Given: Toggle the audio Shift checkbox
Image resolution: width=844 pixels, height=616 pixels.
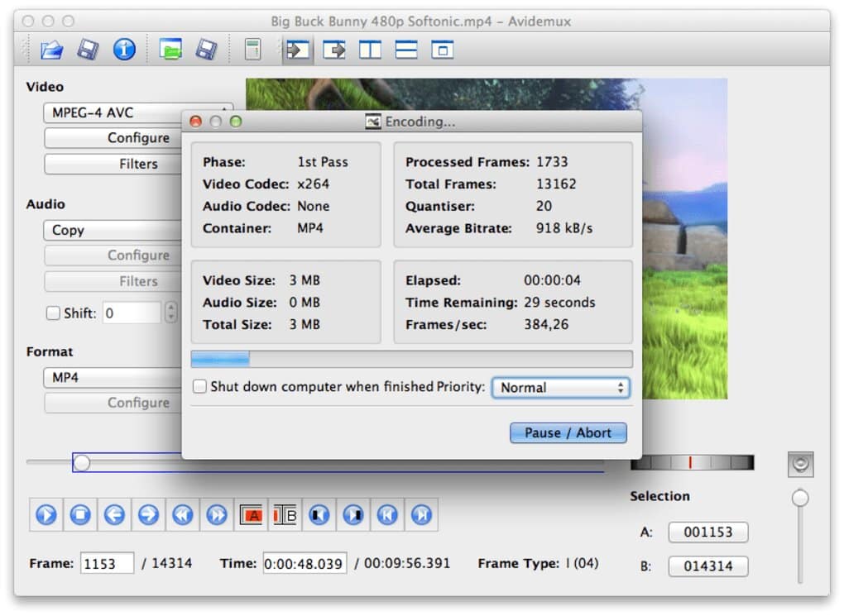Looking at the screenshot, I should (53, 313).
